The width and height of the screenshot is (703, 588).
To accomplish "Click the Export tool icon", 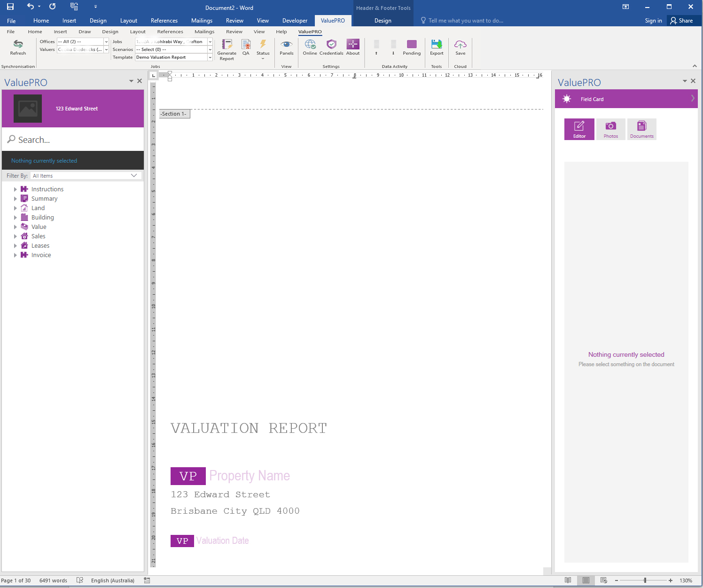I will [x=437, y=44].
